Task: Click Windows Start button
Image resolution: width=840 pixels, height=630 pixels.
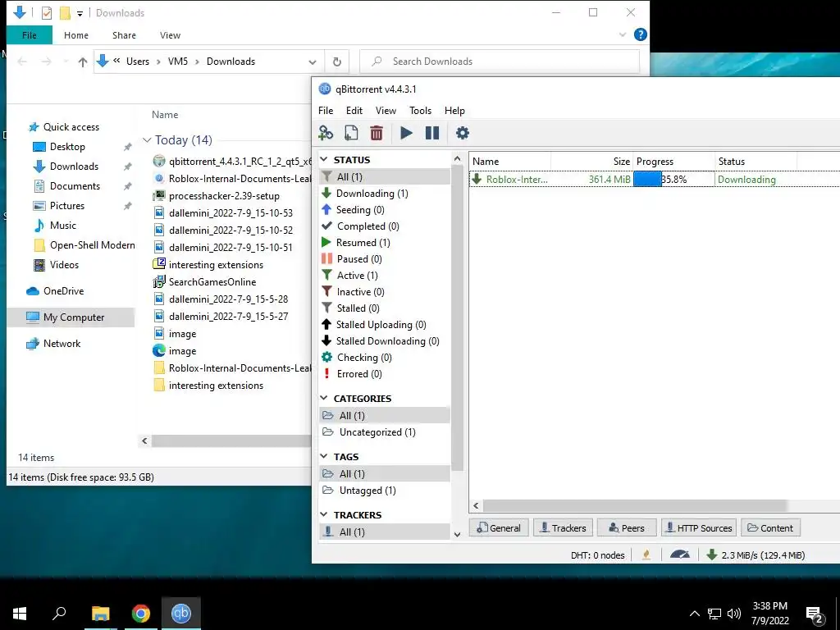Action: click(20, 614)
